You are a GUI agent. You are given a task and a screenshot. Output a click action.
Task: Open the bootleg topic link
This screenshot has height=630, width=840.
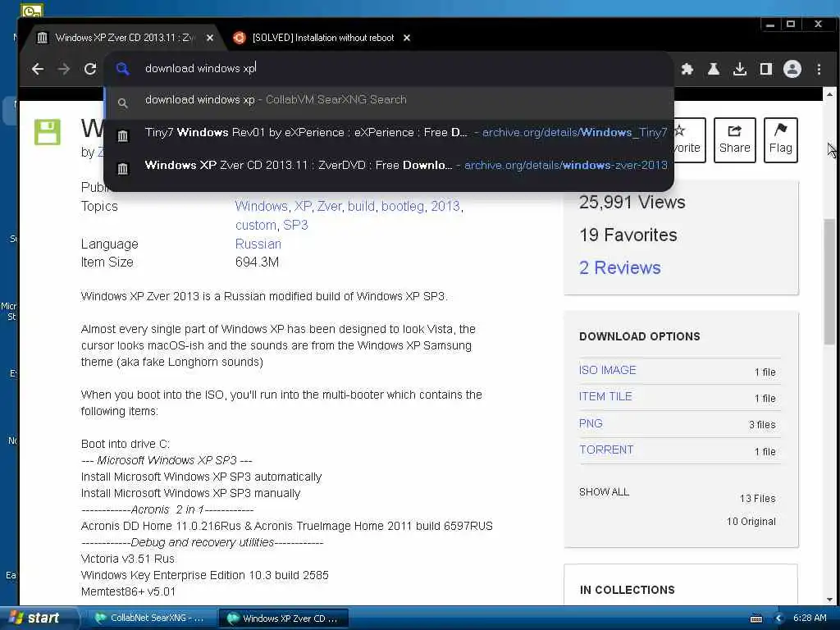tap(403, 206)
